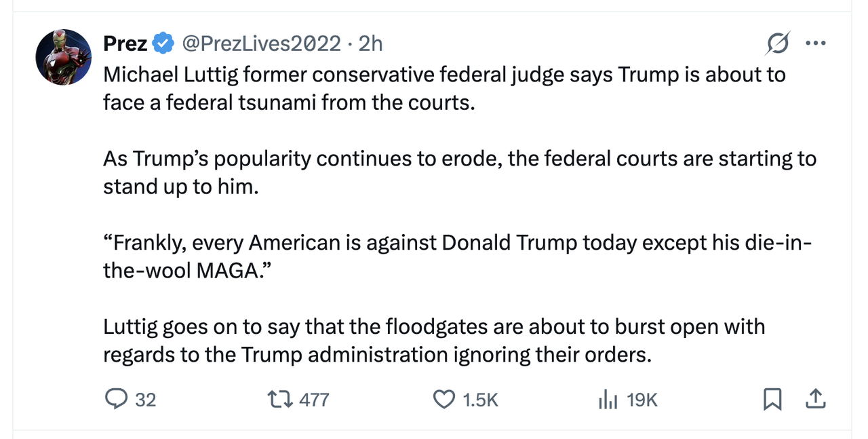
Task: Click the quoted "Frankly, every American" paragraph
Action: point(457,257)
